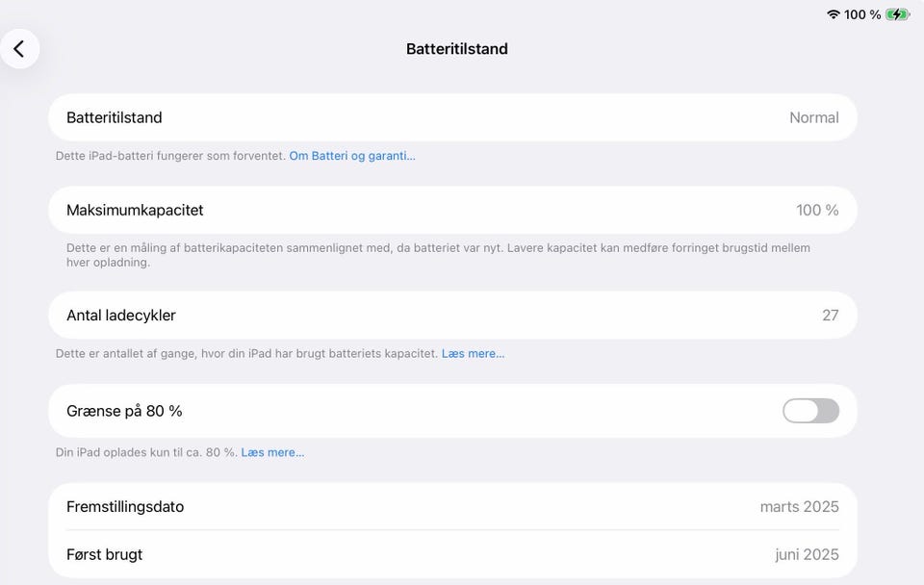Screen dimensions: 924x585
Task: Click the marts 2025 manufacture date
Action: tap(799, 506)
